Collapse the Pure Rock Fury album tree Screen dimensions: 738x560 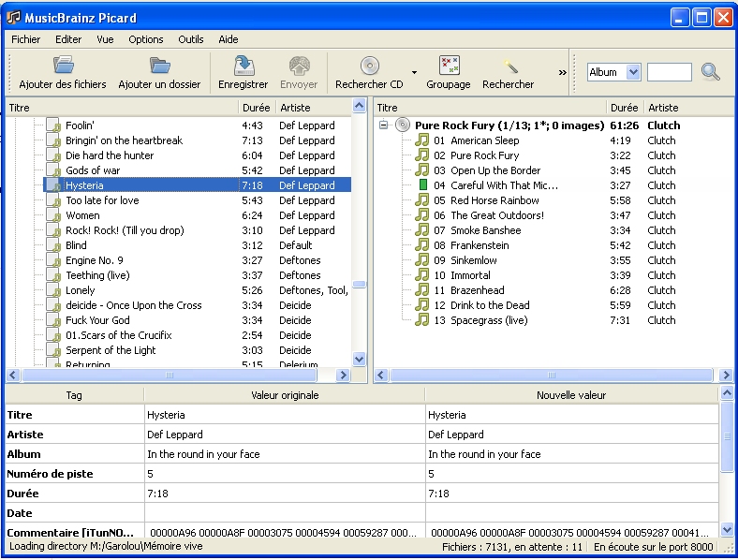click(384, 125)
